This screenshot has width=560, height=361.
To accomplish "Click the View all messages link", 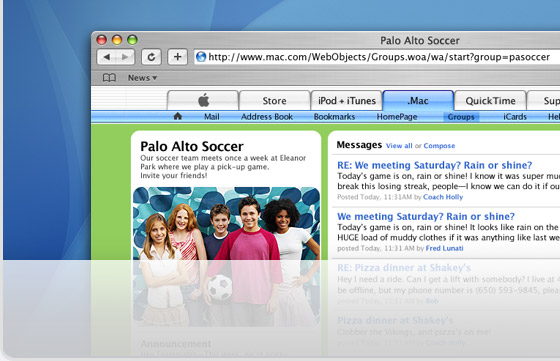I will 399,146.
